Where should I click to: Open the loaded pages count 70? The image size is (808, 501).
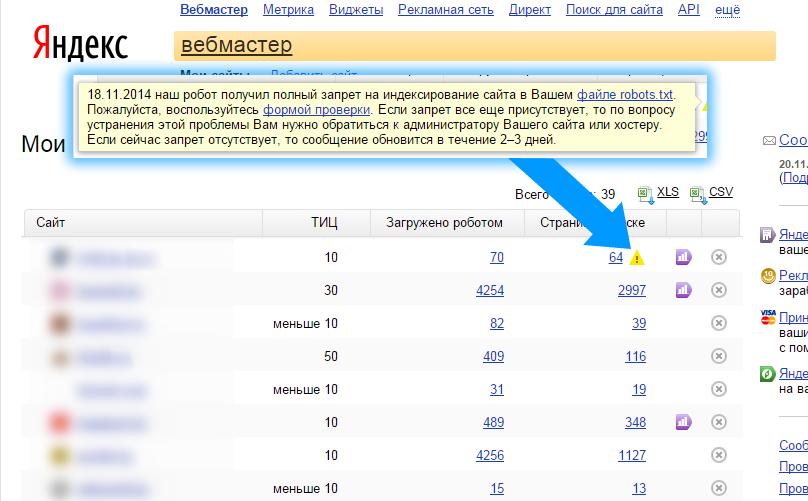tap(497, 257)
